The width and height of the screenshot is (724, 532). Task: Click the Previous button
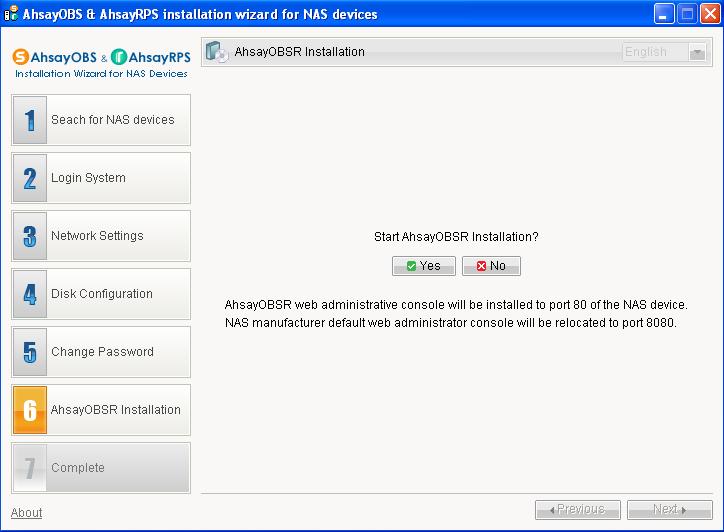click(578, 509)
